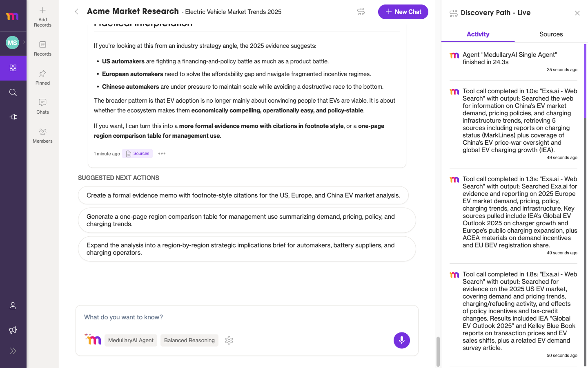Open the MedullaryAI Agent selector
This screenshot has width=588, height=368.
[131, 340]
